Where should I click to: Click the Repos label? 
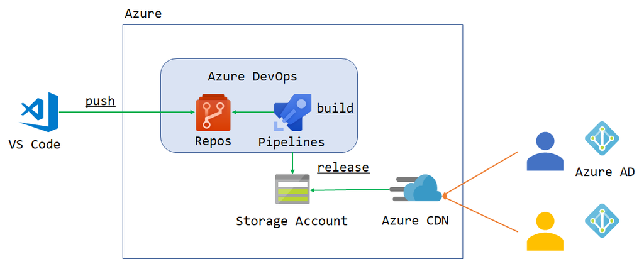[213, 141]
